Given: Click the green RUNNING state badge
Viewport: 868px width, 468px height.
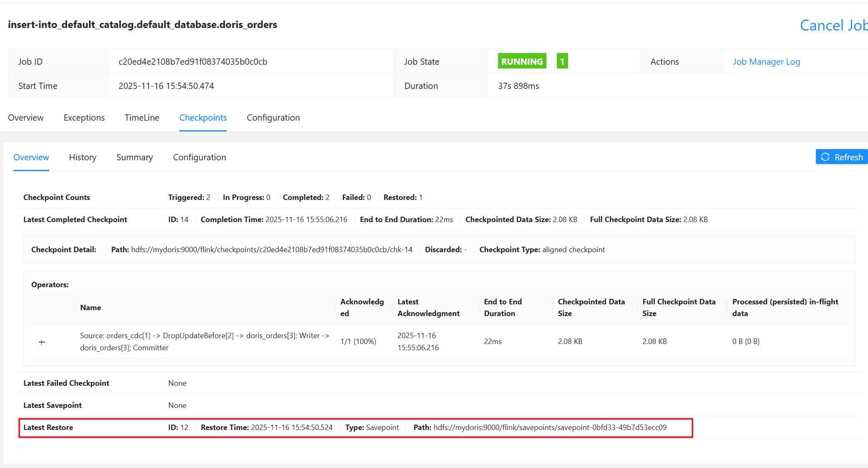Looking at the screenshot, I should click(522, 61).
